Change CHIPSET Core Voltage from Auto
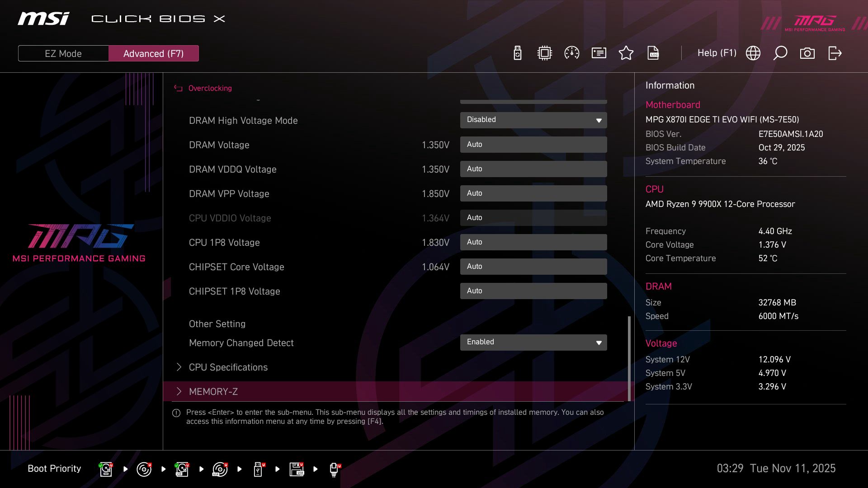This screenshot has width=868, height=488. [533, 266]
